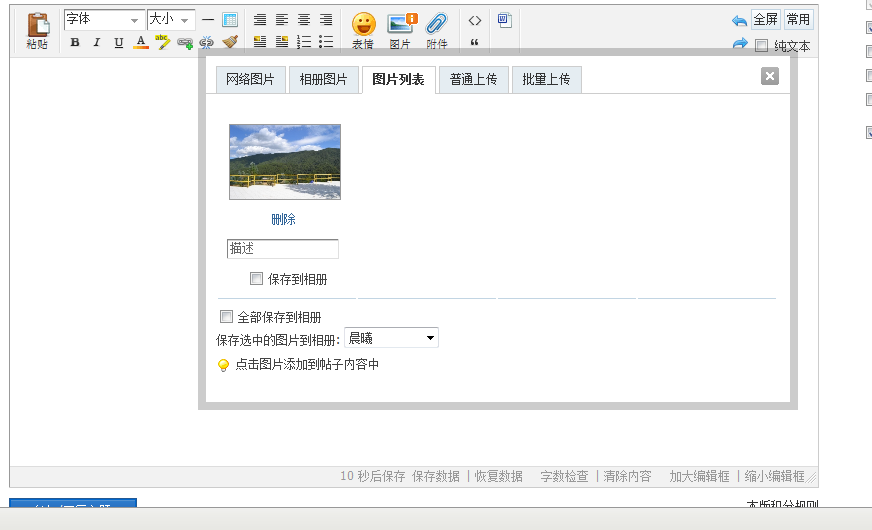Clear formatting with the brush icon
This screenshot has width=872, height=530.
pos(230,42)
